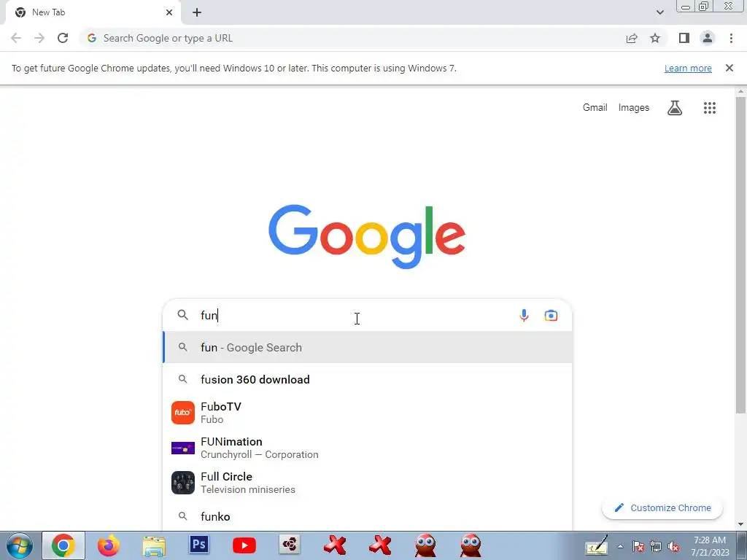
Task: Choose the FuboTV suggestion
Action: pos(367,413)
